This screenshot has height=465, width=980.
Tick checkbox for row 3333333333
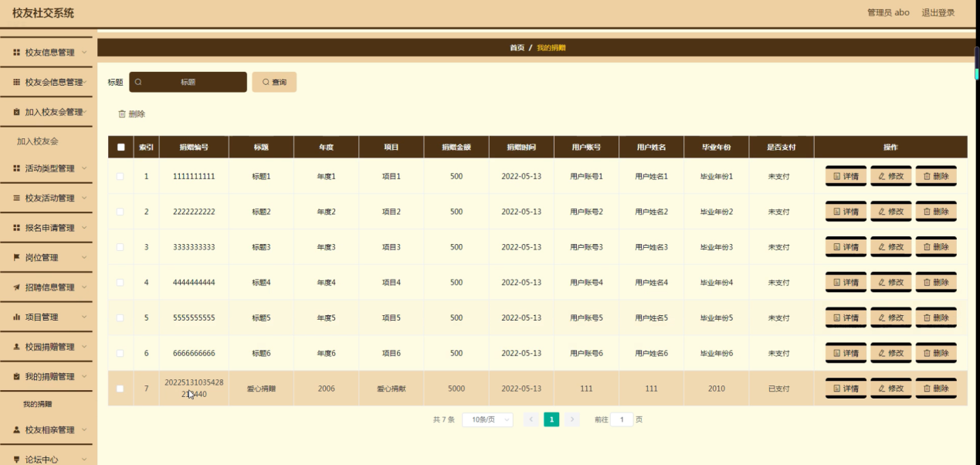pyautogui.click(x=120, y=247)
